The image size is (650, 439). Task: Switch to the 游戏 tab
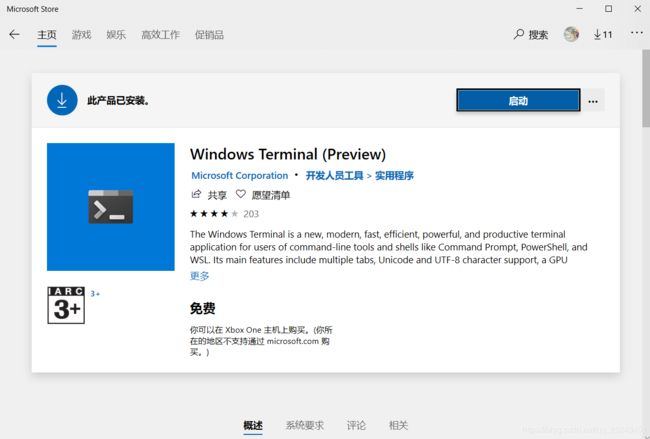[x=81, y=35]
